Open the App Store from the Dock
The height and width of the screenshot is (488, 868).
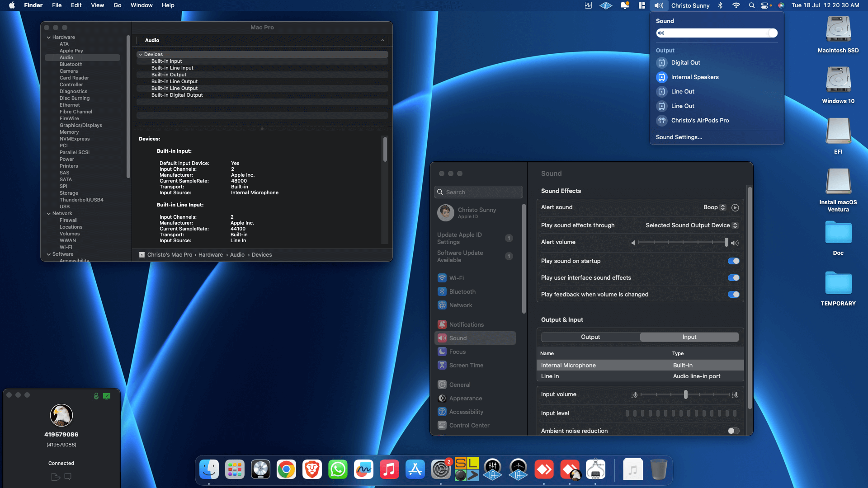pyautogui.click(x=415, y=469)
